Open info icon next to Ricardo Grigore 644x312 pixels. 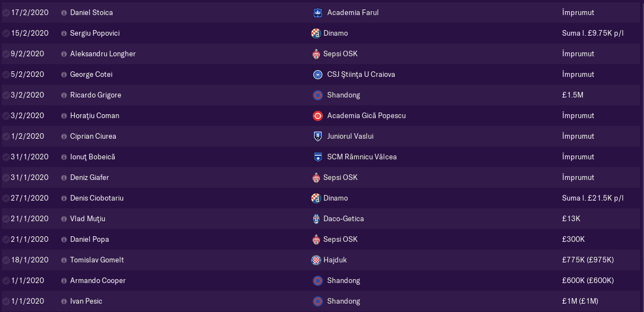click(63, 95)
